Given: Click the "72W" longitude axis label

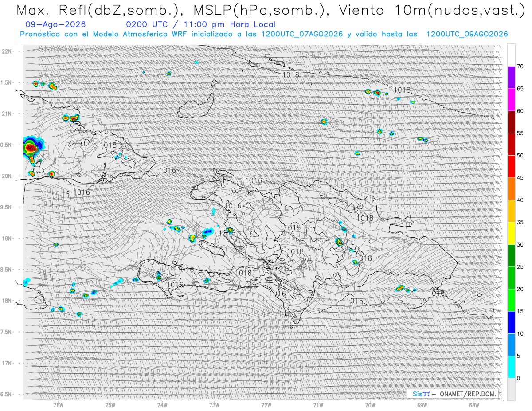Looking at the screenshot, I should [266, 405].
